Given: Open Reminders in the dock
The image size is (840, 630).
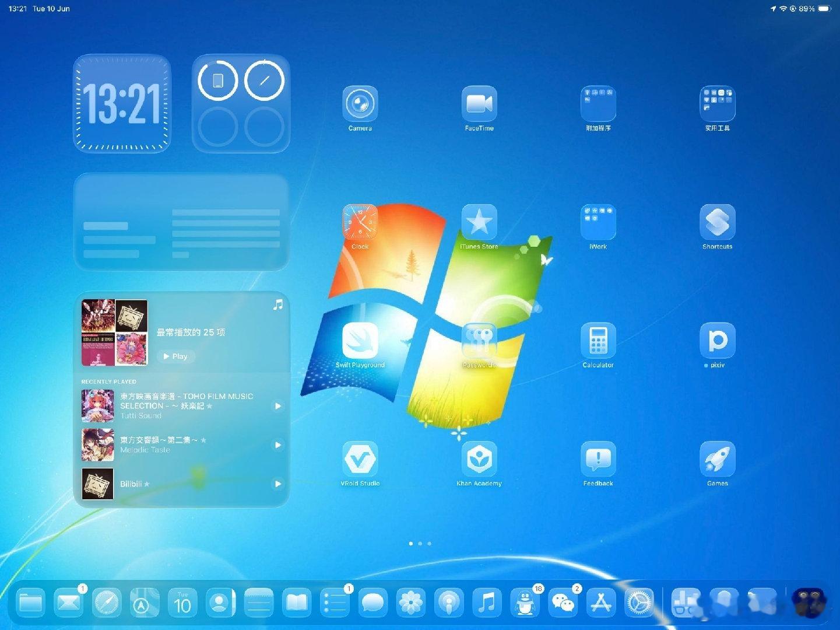Looking at the screenshot, I should coord(335,603).
